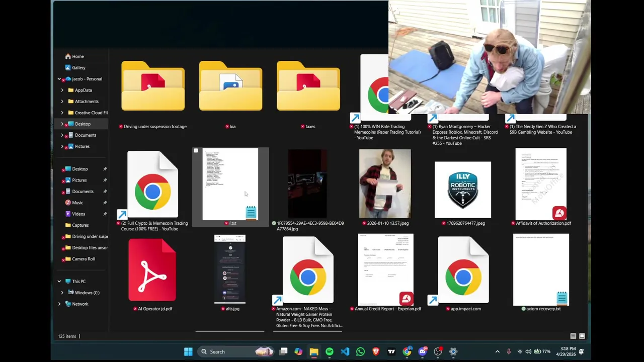644x362 pixels.
Task: Select 'Annual Credit Report - Experian.pdf' thumbnail
Action: click(x=385, y=269)
